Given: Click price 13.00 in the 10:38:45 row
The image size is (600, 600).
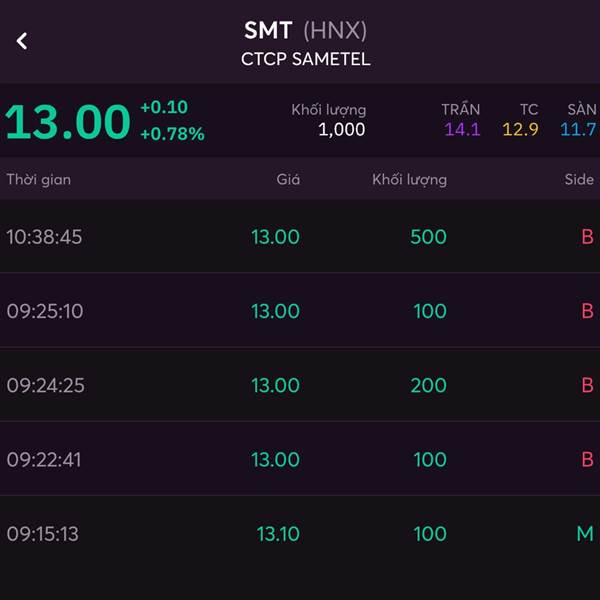Looking at the screenshot, I should [275, 237].
